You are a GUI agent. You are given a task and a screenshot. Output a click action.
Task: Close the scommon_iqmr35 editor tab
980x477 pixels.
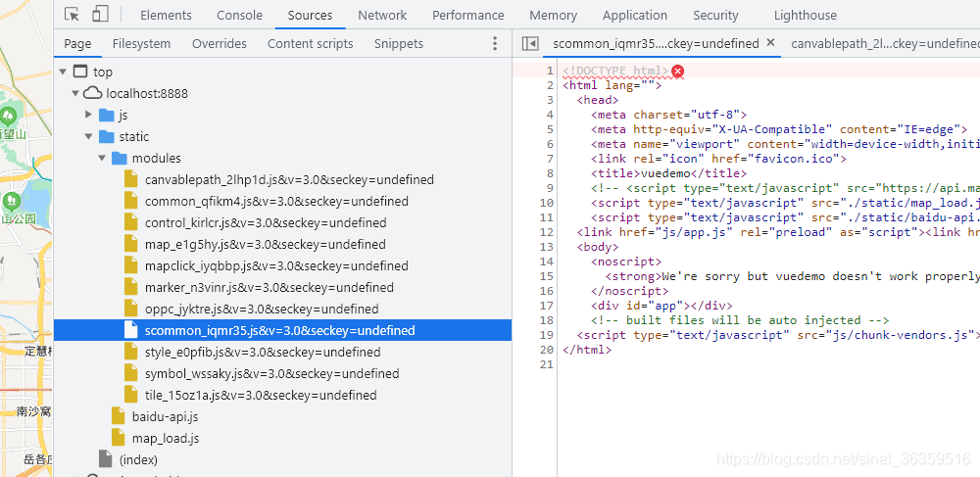click(770, 42)
